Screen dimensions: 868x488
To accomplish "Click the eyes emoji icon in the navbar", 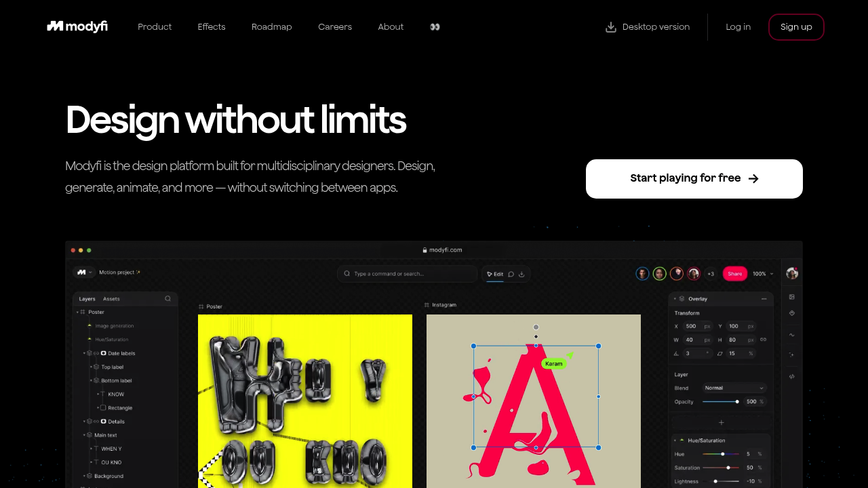I will click(x=435, y=27).
